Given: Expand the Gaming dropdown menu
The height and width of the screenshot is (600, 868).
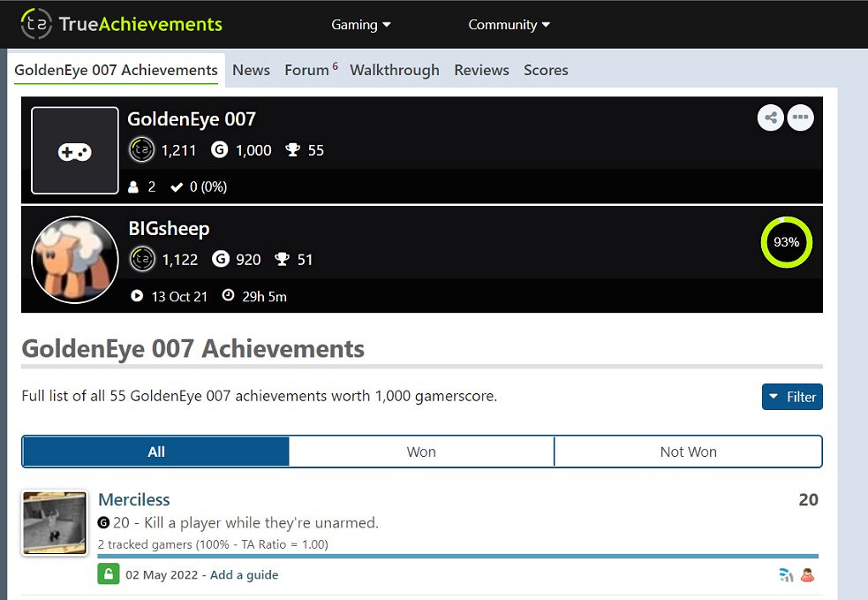Looking at the screenshot, I should pyautogui.click(x=360, y=25).
